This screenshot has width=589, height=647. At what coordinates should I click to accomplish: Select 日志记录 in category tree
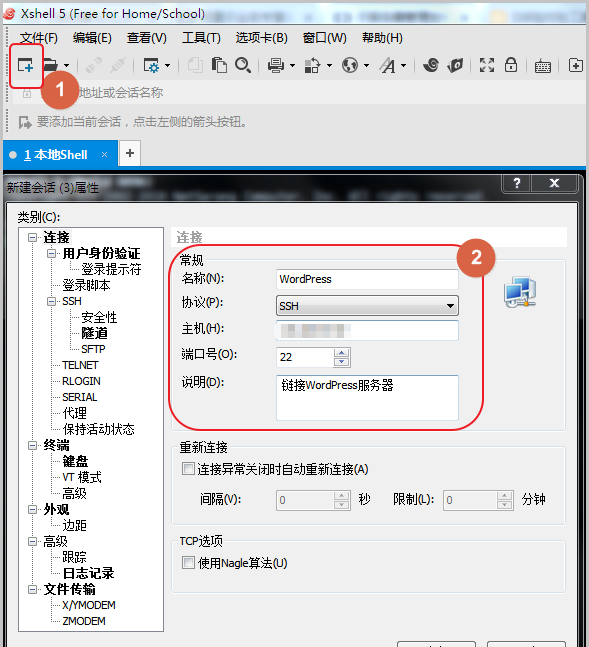click(x=88, y=573)
